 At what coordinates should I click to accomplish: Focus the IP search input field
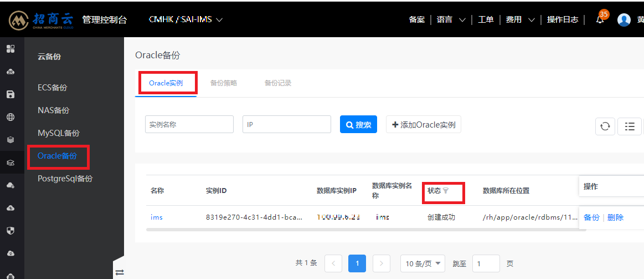[287, 124]
